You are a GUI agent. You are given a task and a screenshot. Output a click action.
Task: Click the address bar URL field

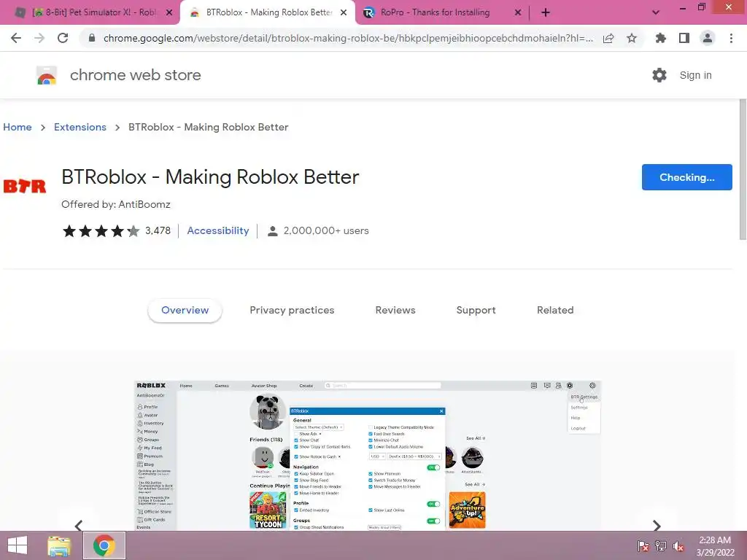pyautogui.click(x=348, y=38)
